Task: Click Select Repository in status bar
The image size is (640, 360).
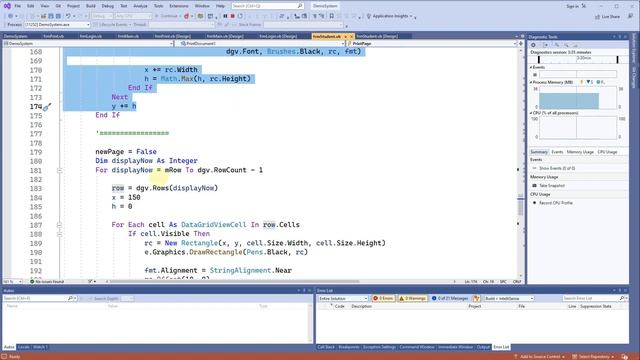Action: click(593, 356)
